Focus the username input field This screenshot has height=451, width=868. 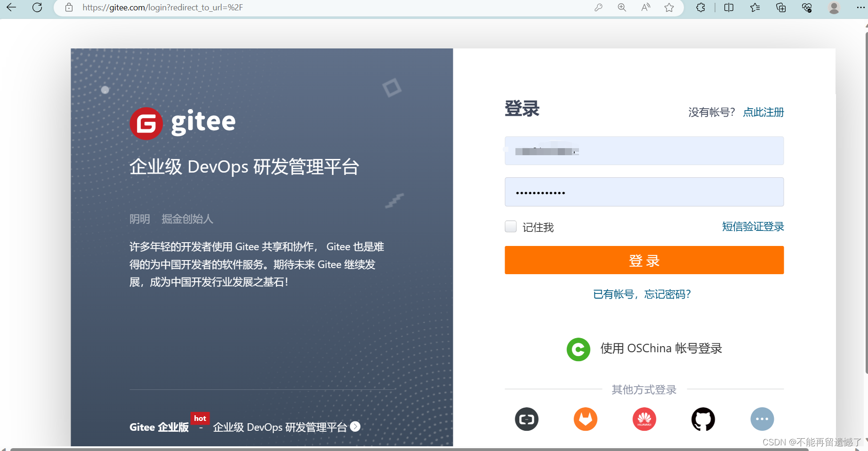tap(644, 150)
